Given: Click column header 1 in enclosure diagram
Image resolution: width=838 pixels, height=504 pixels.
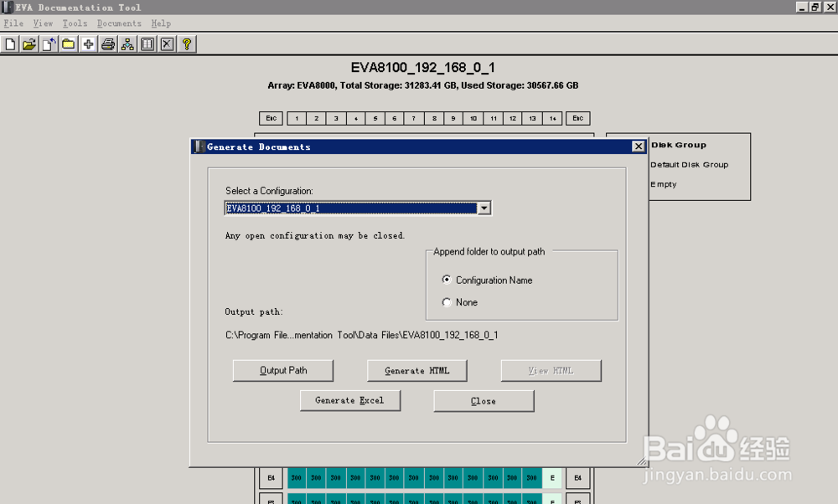Looking at the screenshot, I should [297, 119].
